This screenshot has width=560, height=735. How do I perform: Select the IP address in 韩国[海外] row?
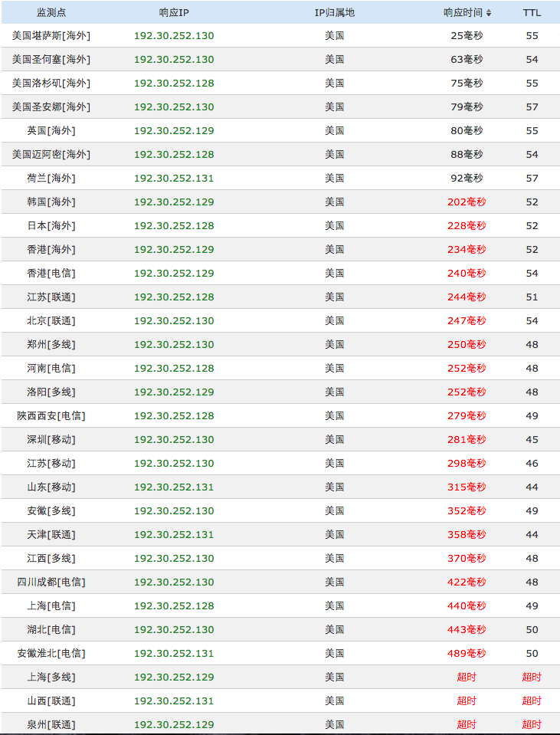point(174,202)
